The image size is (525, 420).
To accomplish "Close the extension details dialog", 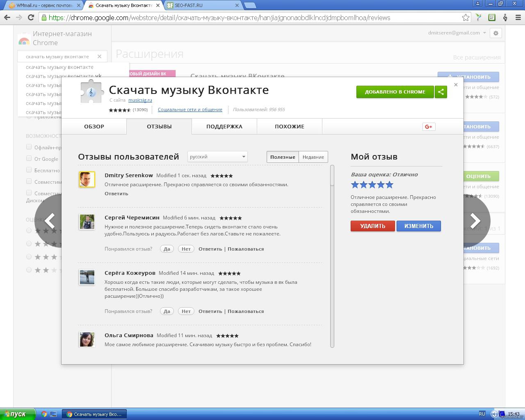I will 456,85.
